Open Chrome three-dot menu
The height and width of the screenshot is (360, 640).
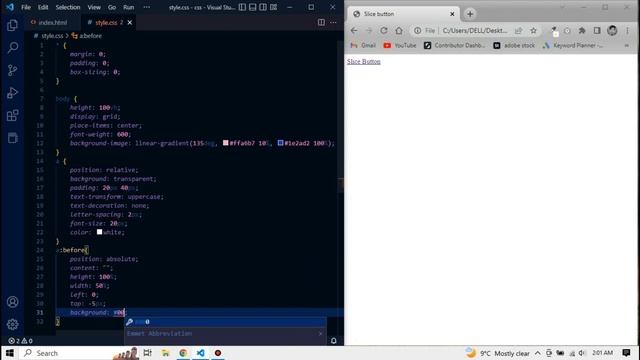(x=627, y=31)
